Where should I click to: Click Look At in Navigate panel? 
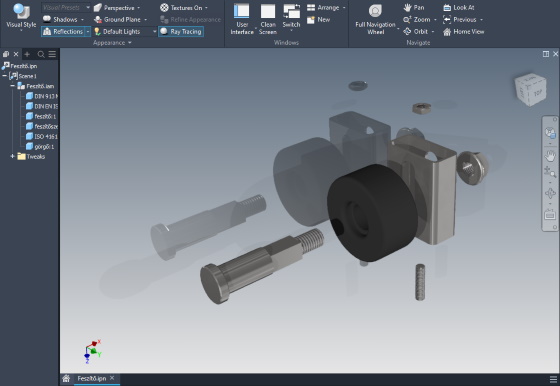[459, 7]
